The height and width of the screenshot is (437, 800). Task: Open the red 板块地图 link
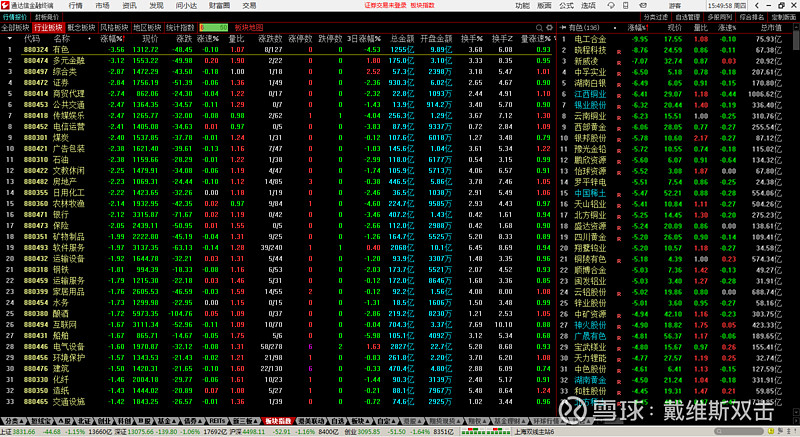248,28
